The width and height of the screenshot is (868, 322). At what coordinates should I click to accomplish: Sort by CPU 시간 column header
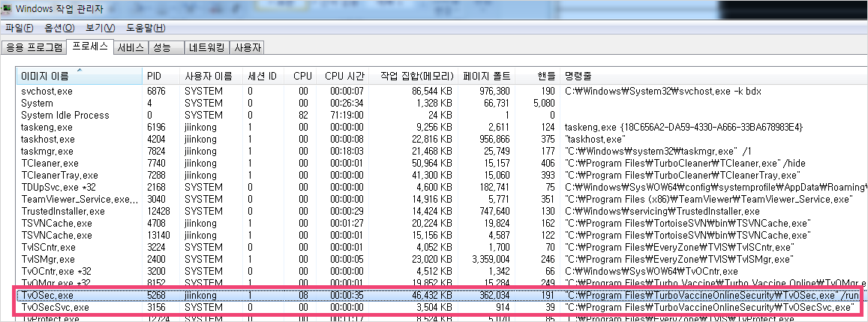coord(343,76)
